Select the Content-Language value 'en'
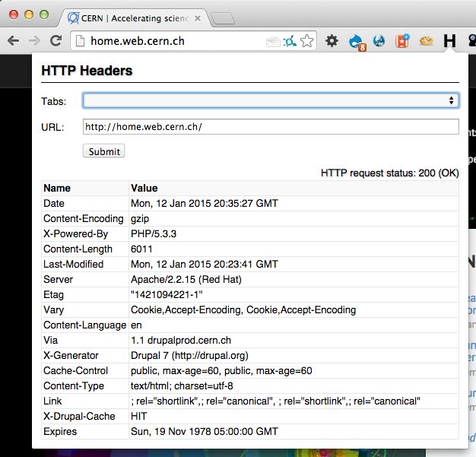This screenshot has width=476, height=457. [x=136, y=325]
